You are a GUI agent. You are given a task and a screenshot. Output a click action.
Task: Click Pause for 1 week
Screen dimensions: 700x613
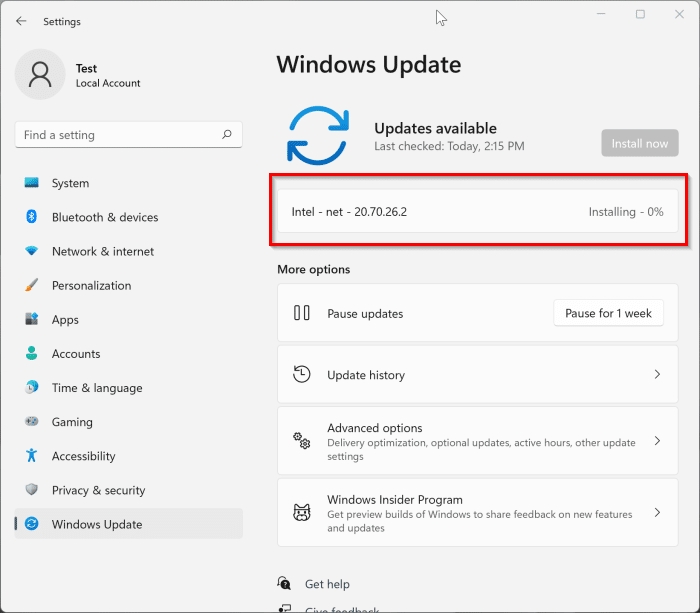[608, 313]
